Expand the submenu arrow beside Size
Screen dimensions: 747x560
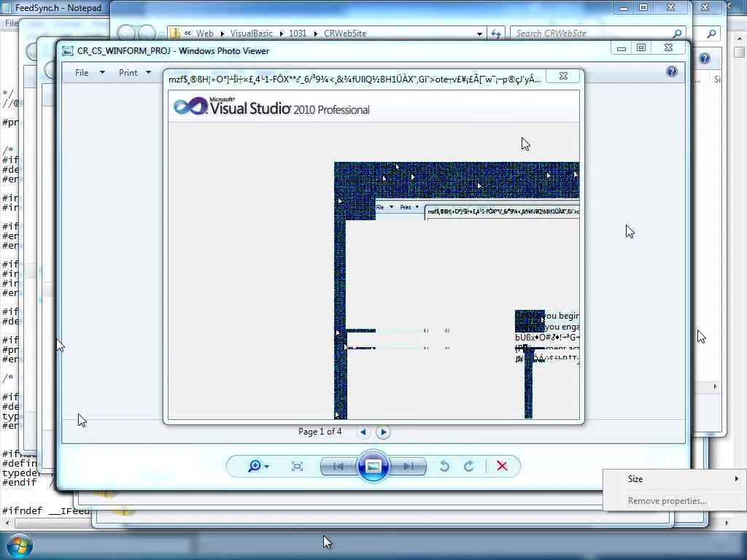point(736,478)
